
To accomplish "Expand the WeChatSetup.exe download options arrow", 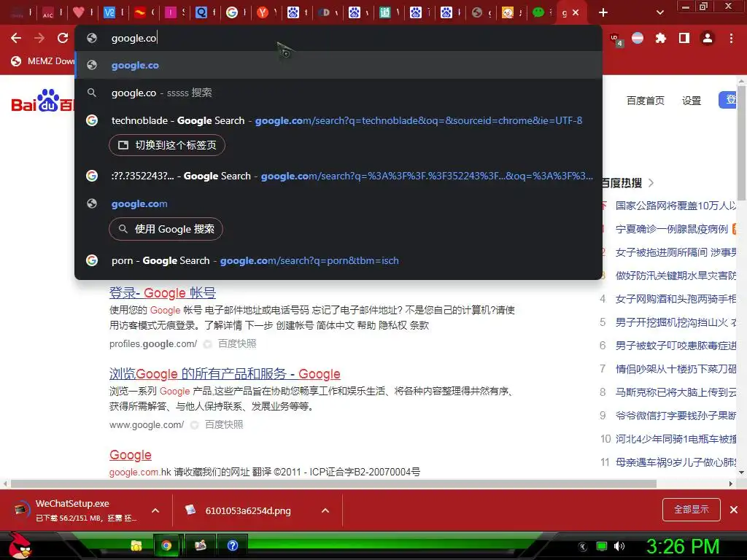I will coord(155,510).
